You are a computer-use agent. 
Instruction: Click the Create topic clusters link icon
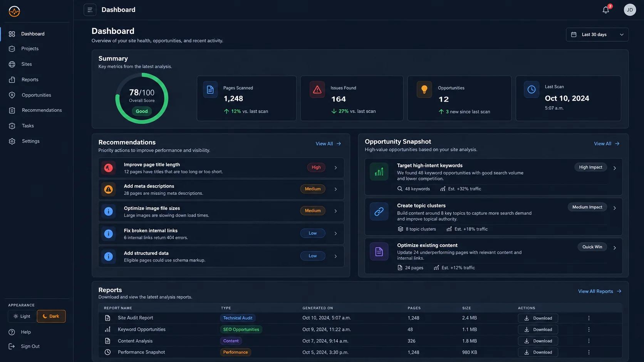(x=379, y=212)
